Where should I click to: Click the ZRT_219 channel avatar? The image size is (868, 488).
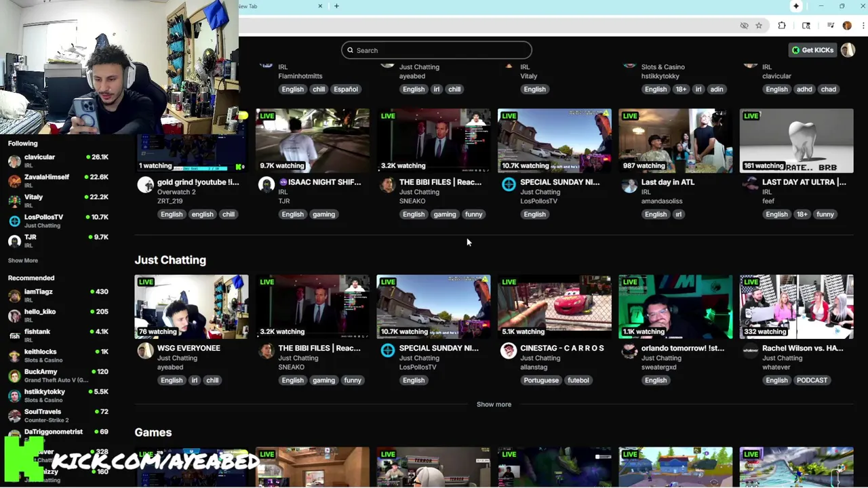tap(145, 184)
